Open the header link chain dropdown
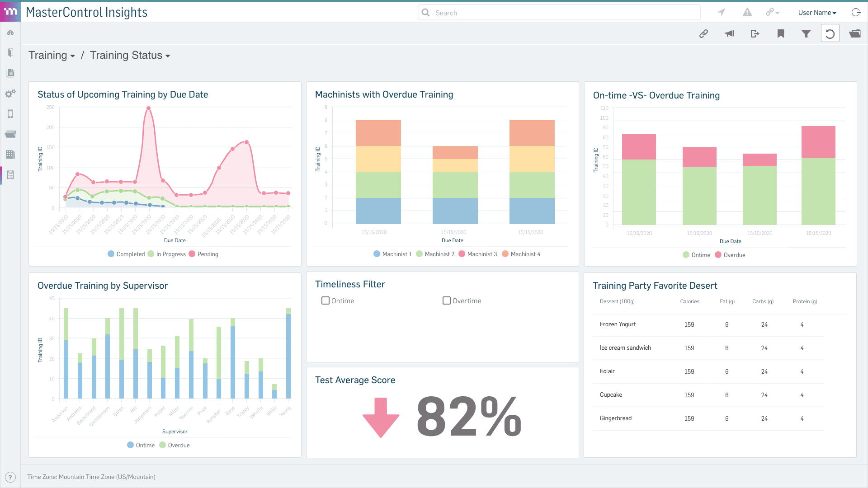Image resolution: width=868 pixels, height=488 pixels. 772,12
